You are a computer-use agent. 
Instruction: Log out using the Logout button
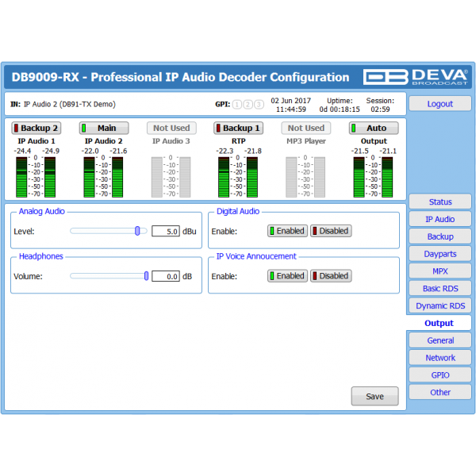coord(440,104)
